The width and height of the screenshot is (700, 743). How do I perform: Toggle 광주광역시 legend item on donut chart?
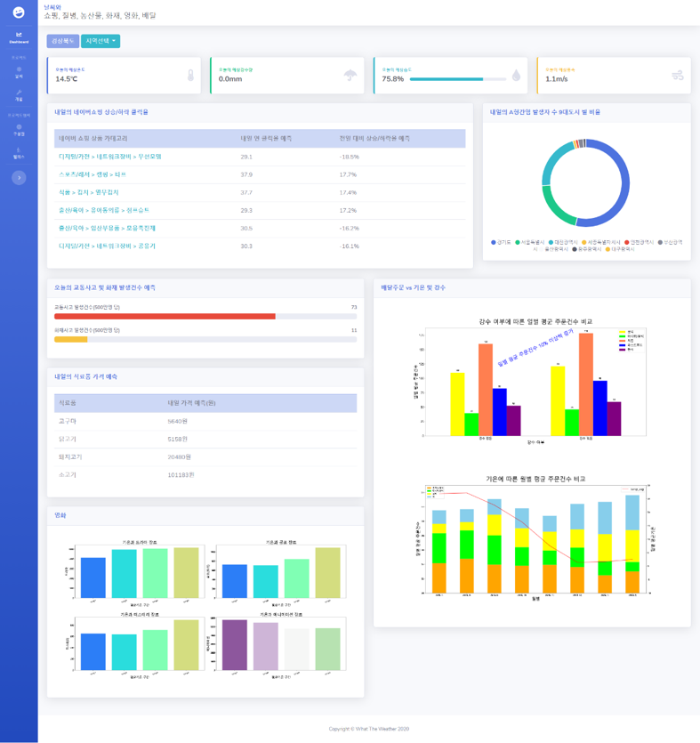pos(587,249)
